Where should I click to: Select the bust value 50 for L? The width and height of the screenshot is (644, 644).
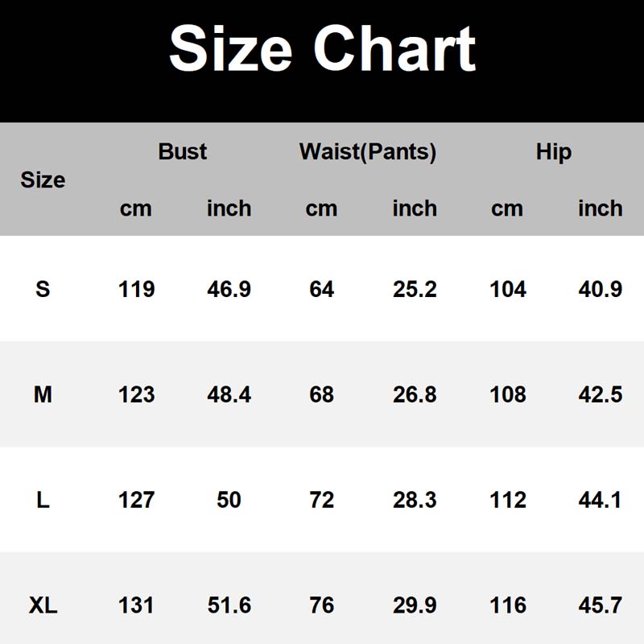click(229, 500)
